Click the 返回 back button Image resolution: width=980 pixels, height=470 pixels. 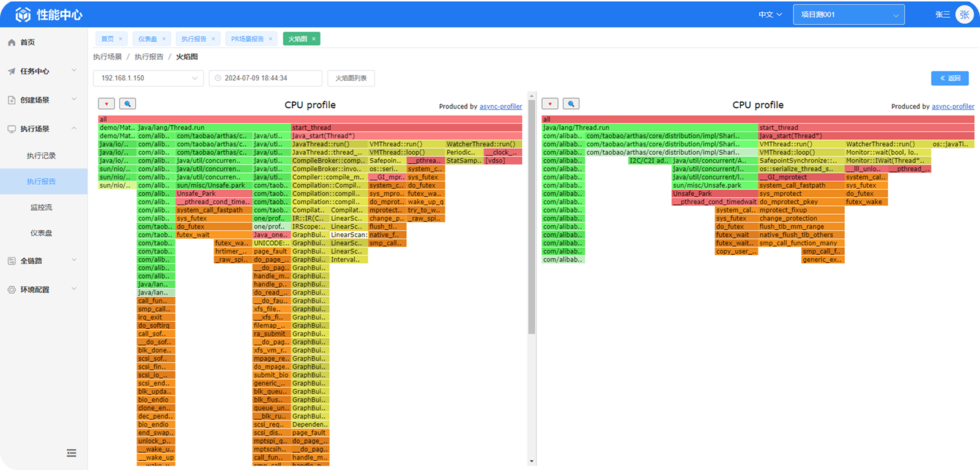tap(950, 78)
